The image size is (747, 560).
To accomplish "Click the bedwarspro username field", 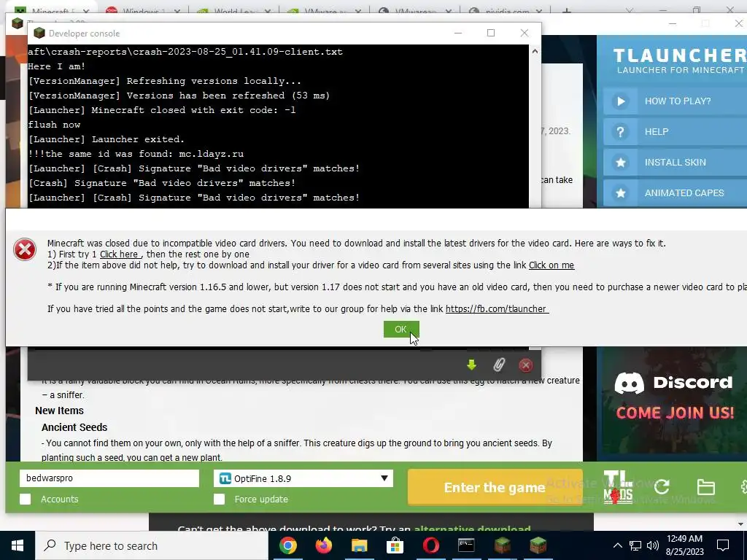I will coord(109,478).
